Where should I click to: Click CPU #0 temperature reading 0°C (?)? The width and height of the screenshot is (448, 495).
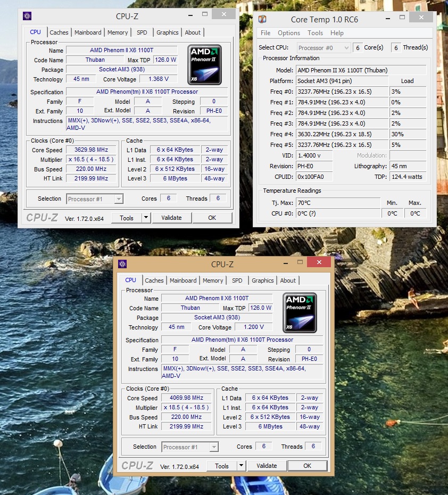pos(338,213)
